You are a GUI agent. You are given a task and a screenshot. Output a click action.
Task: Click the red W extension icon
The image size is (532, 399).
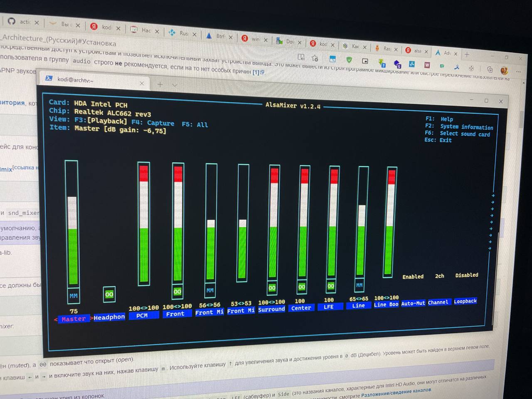click(427, 65)
